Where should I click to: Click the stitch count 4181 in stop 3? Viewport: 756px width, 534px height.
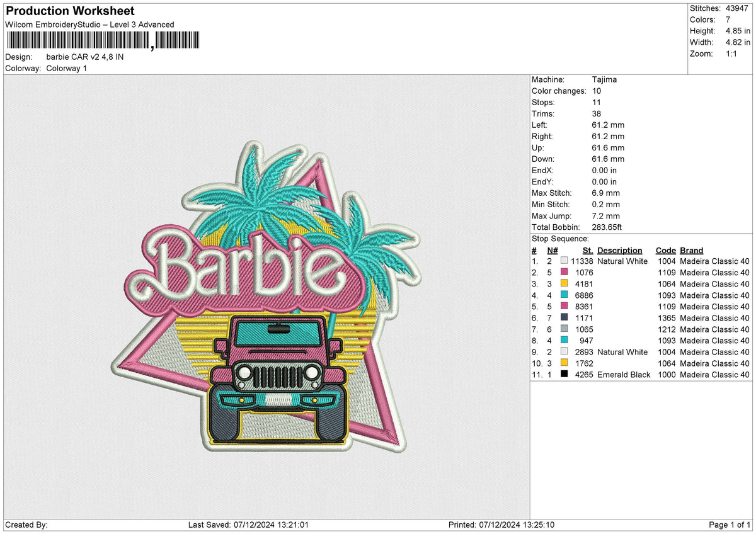[x=585, y=283]
